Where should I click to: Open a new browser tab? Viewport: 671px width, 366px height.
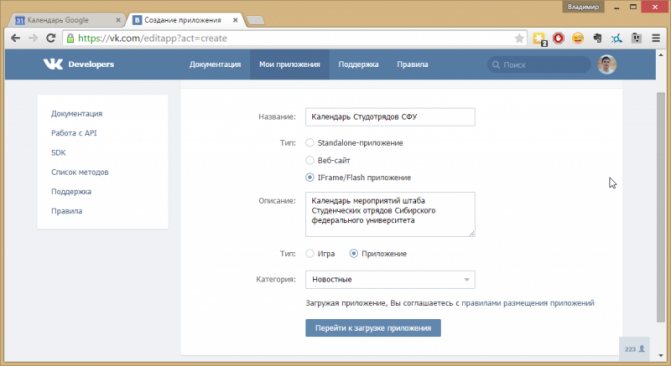click(255, 20)
